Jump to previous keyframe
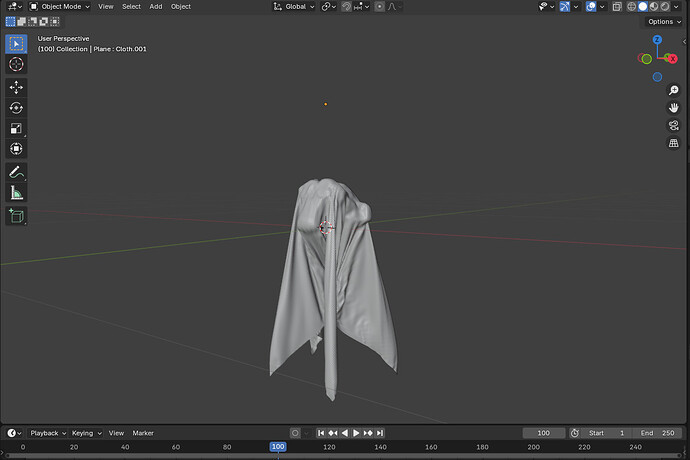The width and height of the screenshot is (690, 460). pos(333,433)
